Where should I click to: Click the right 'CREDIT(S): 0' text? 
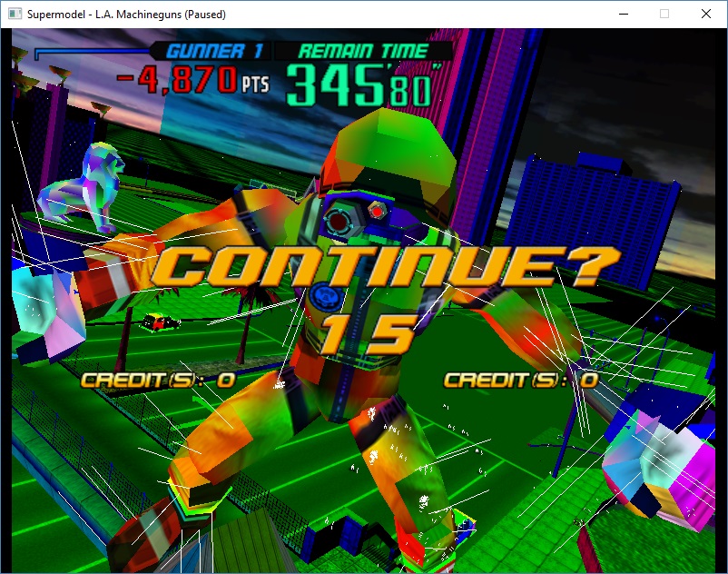521,381
